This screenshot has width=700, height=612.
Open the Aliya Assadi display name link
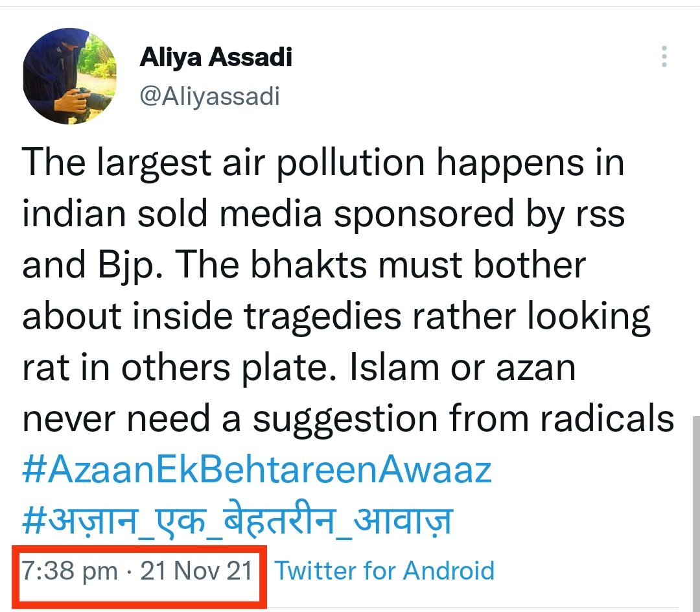coord(216,58)
